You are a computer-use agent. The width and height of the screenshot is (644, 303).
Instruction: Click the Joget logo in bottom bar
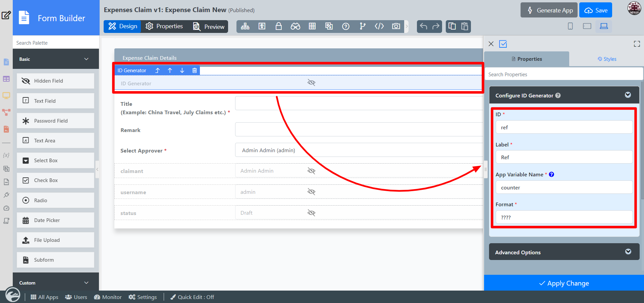coord(12,295)
